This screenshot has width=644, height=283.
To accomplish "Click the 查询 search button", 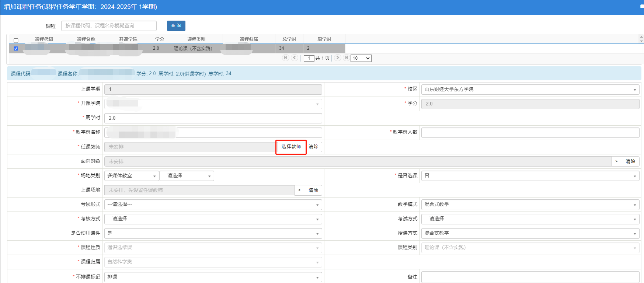I will [176, 26].
